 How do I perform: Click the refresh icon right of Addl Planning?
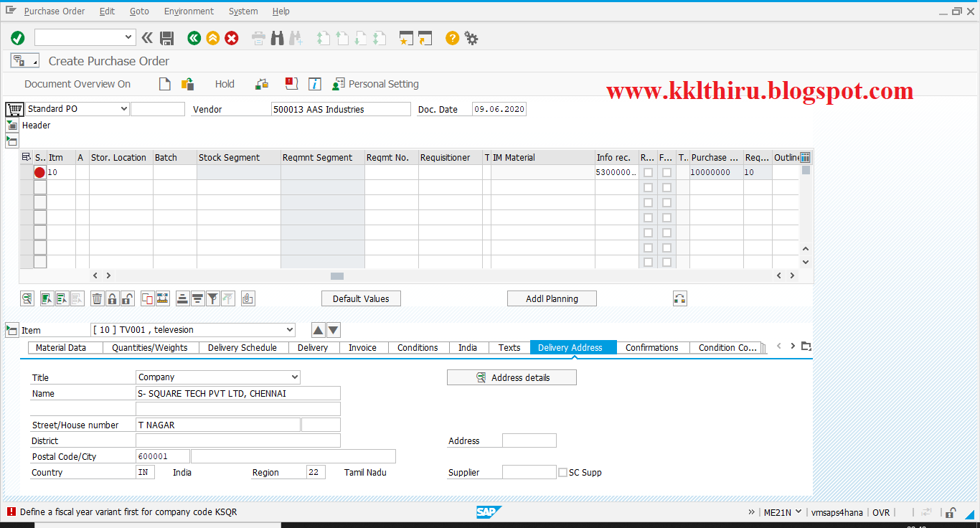click(x=680, y=298)
